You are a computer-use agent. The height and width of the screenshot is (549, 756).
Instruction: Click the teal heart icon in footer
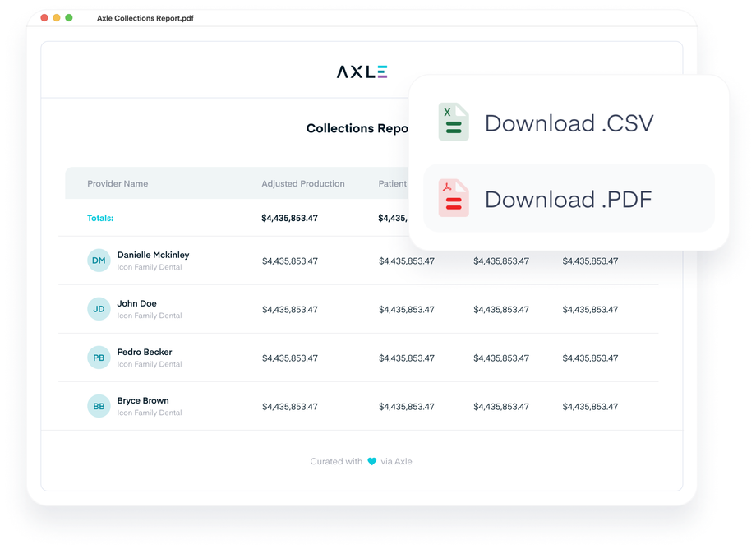pos(371,462)
